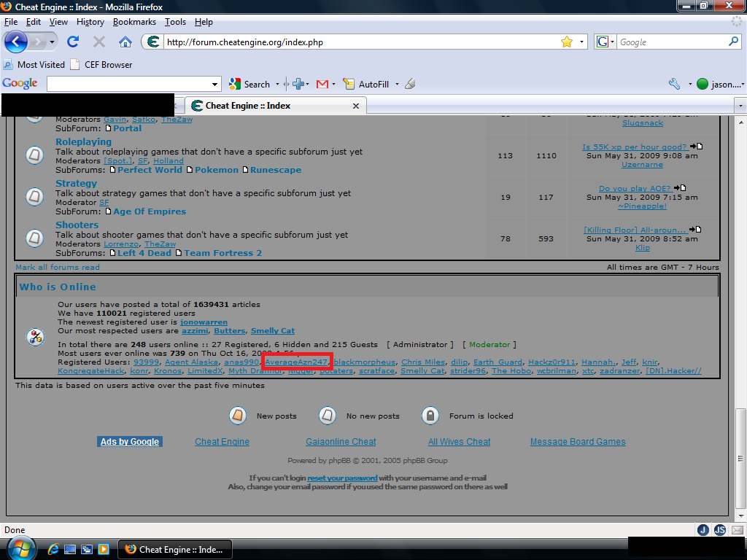Click the URL address bar
The image size is (747, 560).
pyautogui.click(x=362, y=42)
